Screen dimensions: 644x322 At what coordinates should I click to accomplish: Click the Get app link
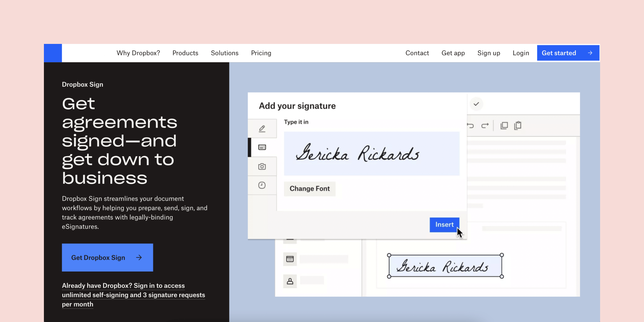pos(453,53)
